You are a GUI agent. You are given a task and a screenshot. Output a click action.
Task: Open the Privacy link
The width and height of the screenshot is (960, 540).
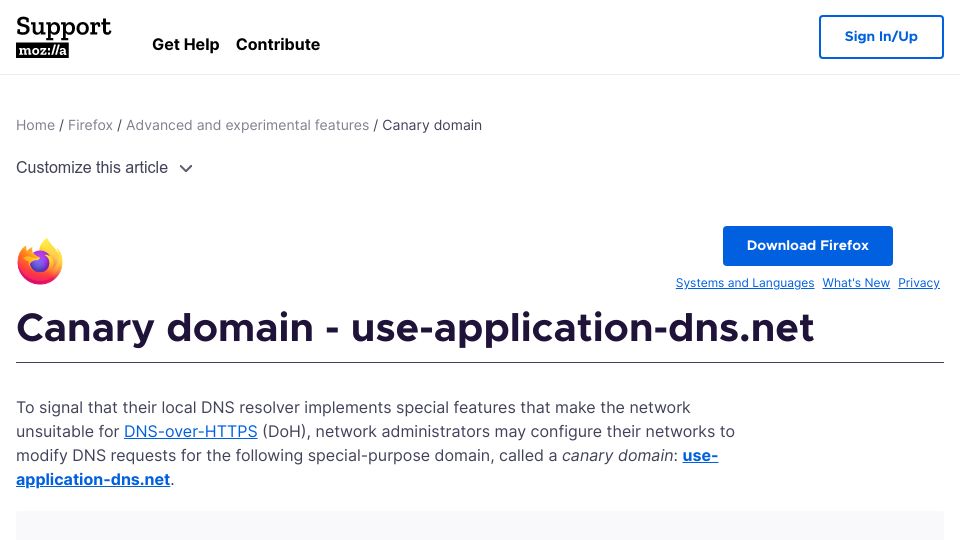click(x=918, y=283)
